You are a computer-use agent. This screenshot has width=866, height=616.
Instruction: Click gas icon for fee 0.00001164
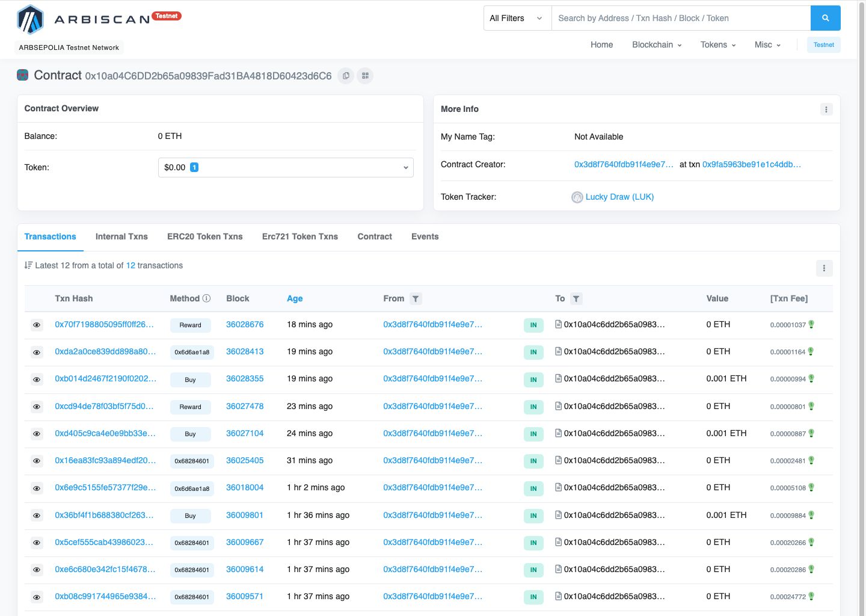pos(811,352)
